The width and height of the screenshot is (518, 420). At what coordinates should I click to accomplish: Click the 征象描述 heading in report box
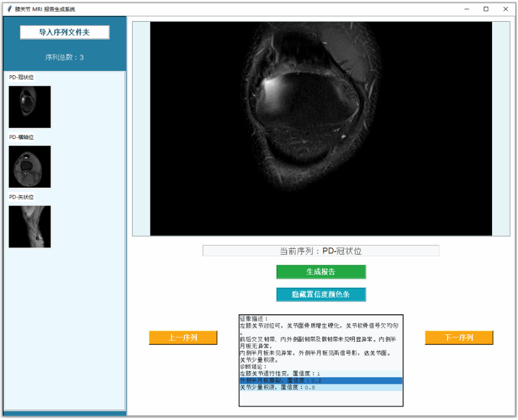pyautogui.click(x=254, y=318)
